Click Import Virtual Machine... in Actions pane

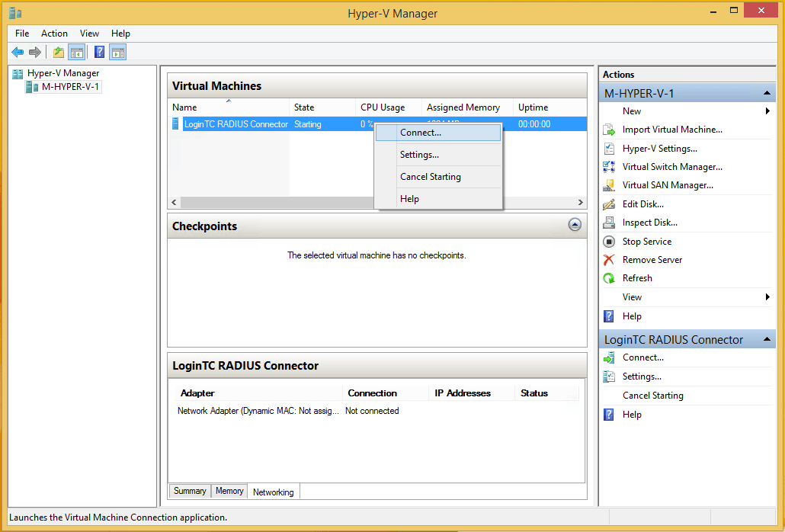click(x=672, y=130)
